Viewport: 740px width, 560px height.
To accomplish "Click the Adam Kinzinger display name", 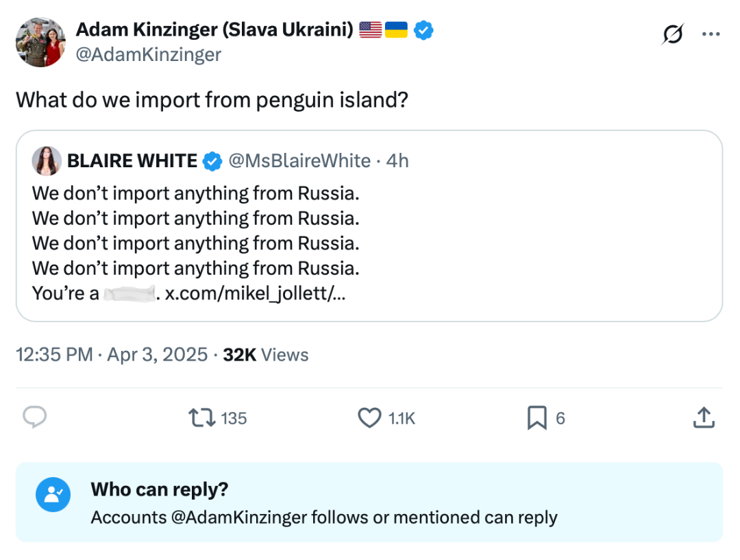I will pos(214,30).
